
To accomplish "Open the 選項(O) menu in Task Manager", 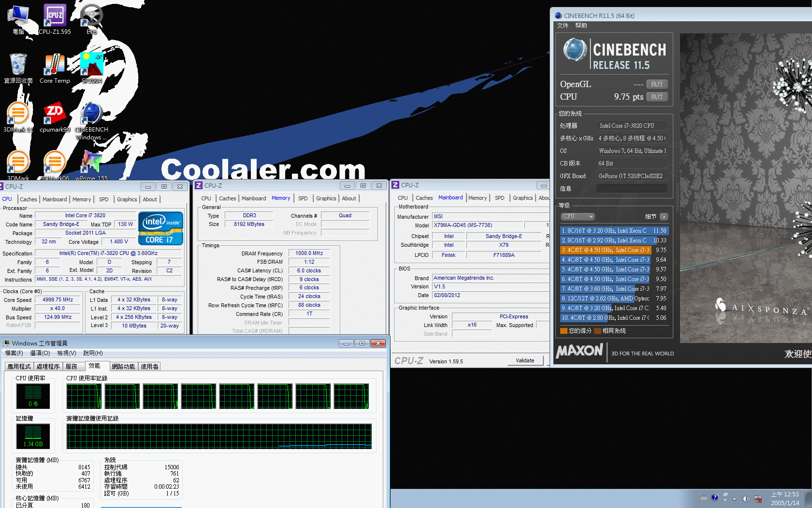I will [40, 353].
